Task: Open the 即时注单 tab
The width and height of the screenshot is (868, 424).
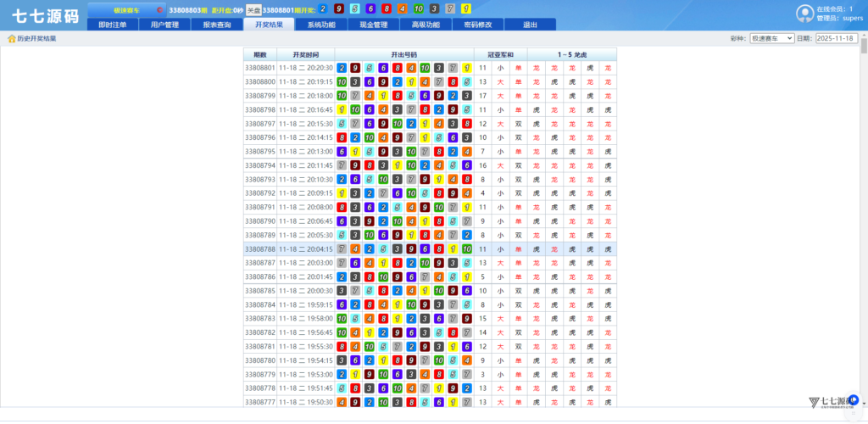Action: pos(113,25)
